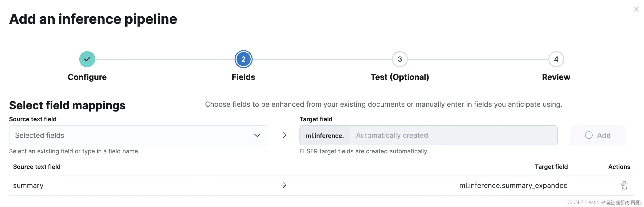Go to step 3 Test circle
Screen dimensions: 644x207
click(400, 59)
